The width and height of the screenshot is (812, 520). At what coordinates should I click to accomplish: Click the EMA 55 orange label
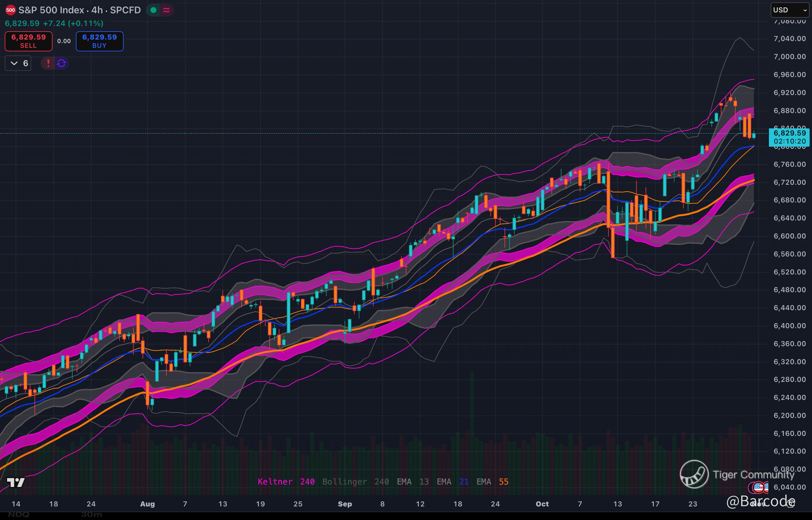pos(492,482)
